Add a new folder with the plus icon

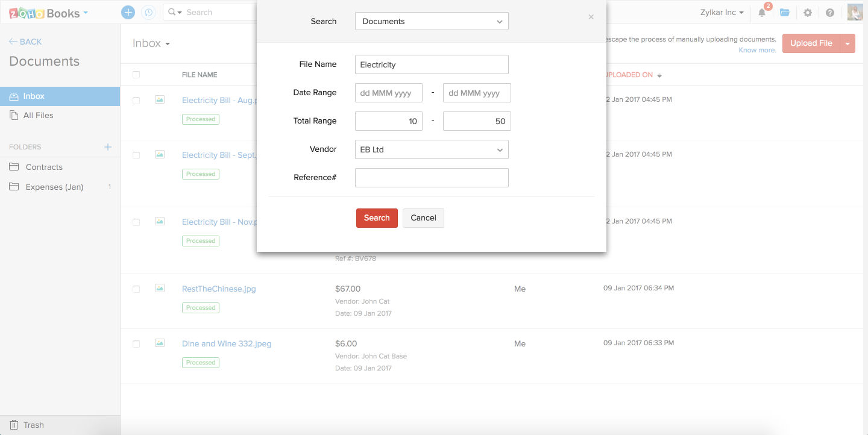(107, 146)
